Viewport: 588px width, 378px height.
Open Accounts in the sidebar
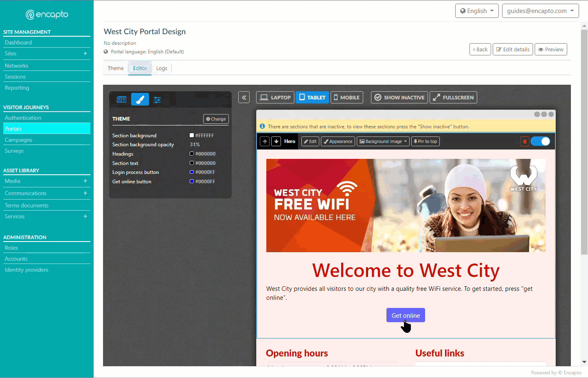pos(16,259)
